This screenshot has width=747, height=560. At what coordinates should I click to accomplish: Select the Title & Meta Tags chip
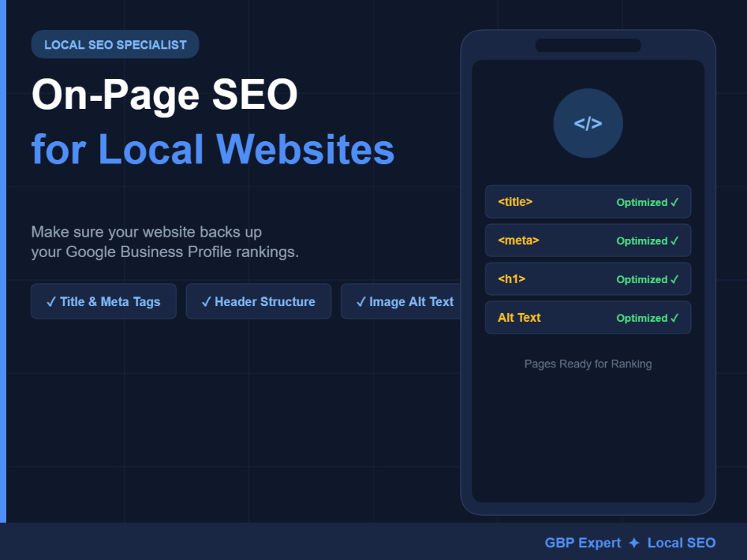(x=104, y=302)
